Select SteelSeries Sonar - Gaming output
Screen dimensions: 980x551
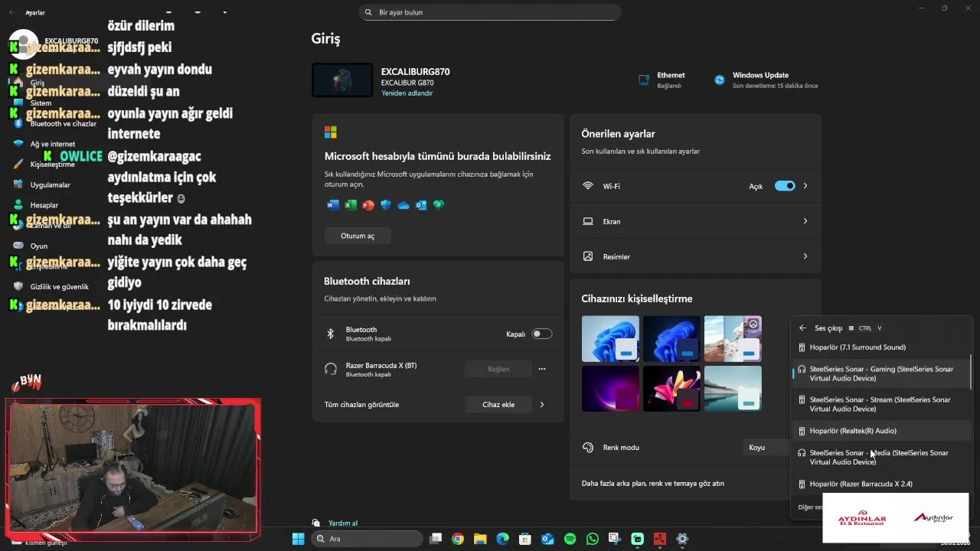(x=881, y=373)
